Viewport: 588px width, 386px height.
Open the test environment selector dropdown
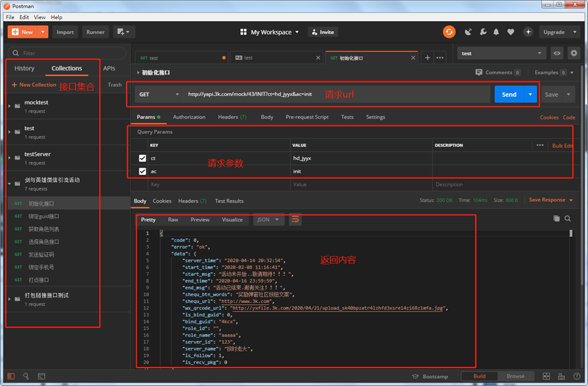pos(502,53)
